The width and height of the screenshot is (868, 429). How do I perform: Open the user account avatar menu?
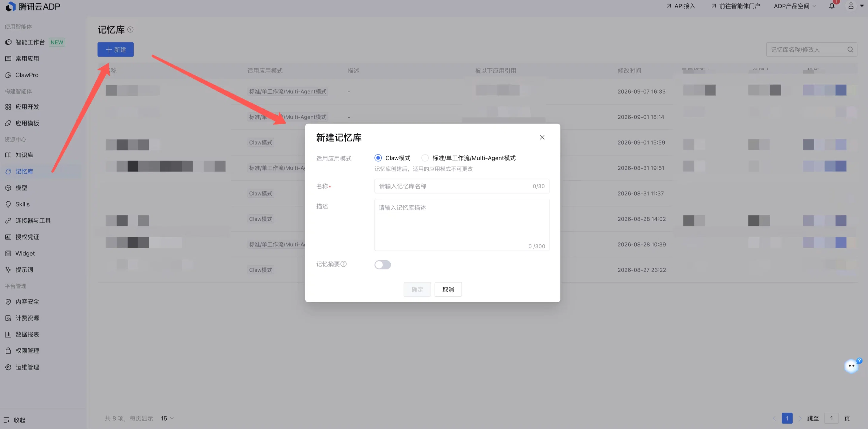851,6
